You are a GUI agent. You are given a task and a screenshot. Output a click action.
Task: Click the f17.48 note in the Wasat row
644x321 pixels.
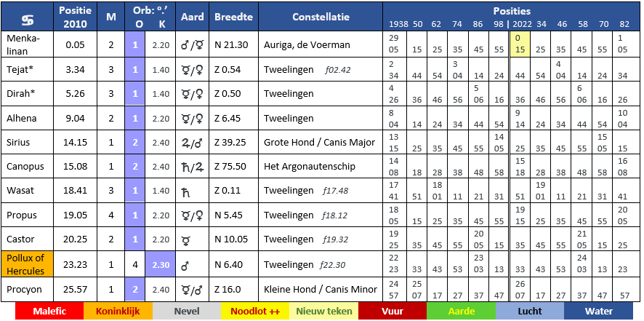coord(337,191)
